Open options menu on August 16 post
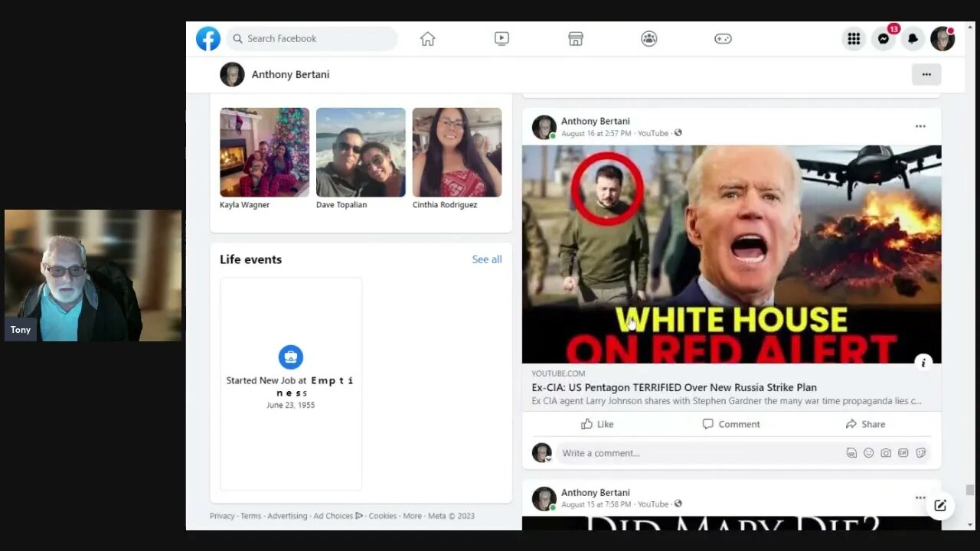Screen dimensions: 980x551 920,126
